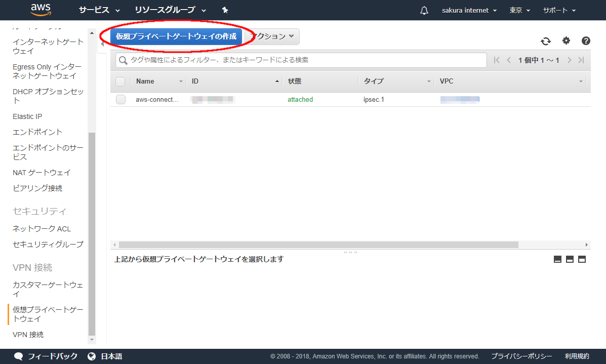606x364 pixels.
Task: Refresh the virtual private gateway list
Action: point(546,42)
